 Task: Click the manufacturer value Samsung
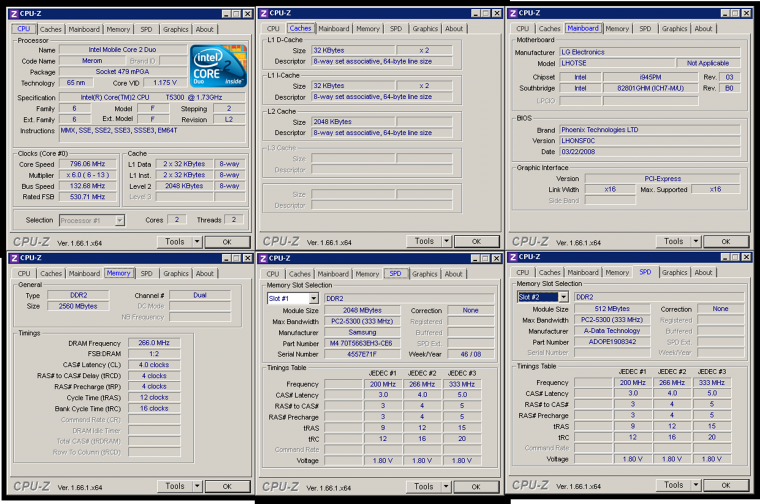click(x=362, y=332)
